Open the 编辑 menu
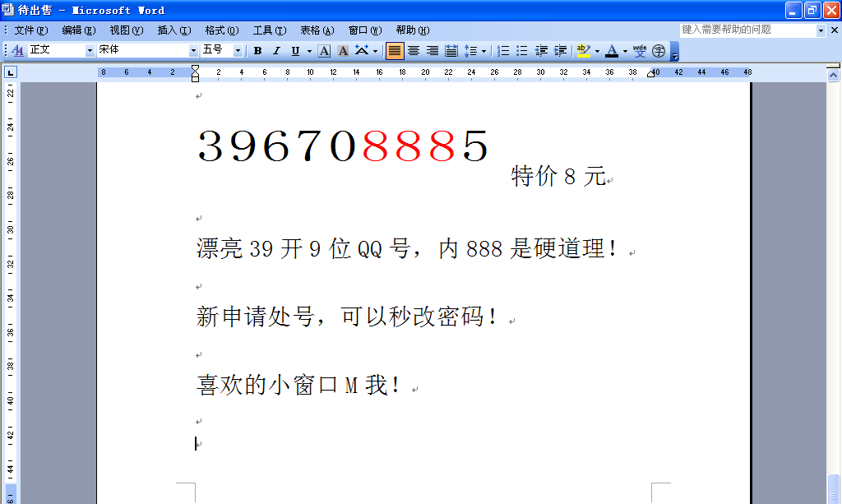This screenshot has height=504, width=842. click(x=78, y=30)
